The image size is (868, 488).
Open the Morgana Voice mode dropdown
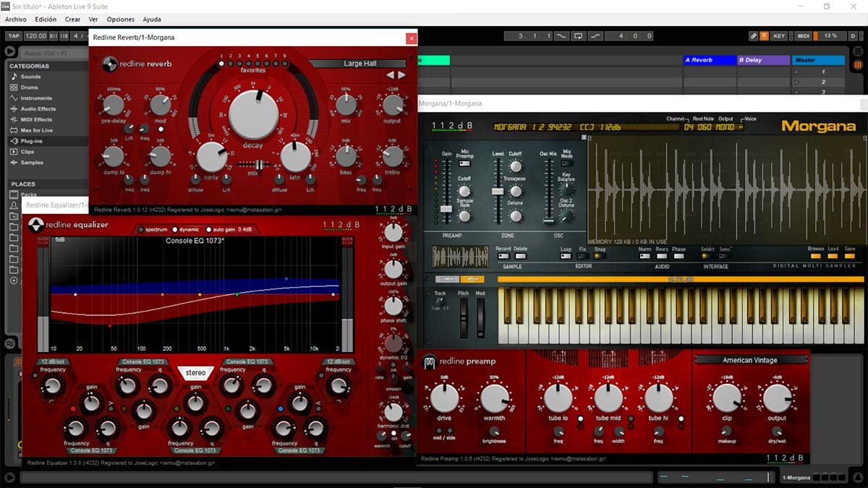[x=741, y=128]
